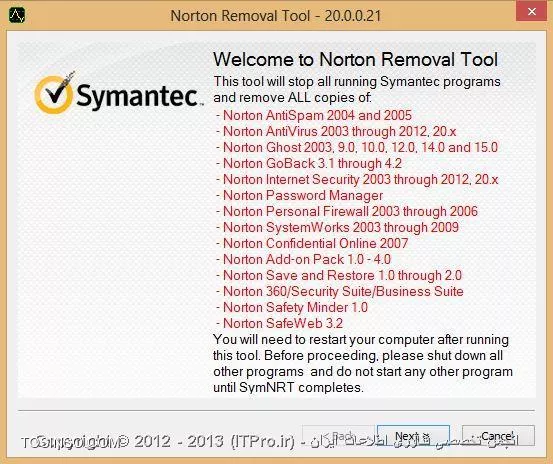This screenshot has width=553, height=464.
Task: Select the Welcome to Norton Removal Tool heading
Action: (x=356, y=59)
